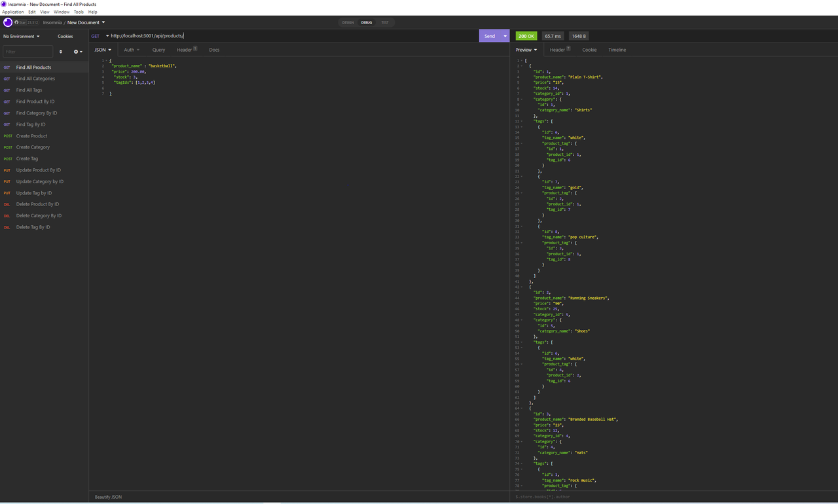The width and height of the screenshot is (838, 504).
Task: Open the GET method dropdown
Action: (98, 36)
